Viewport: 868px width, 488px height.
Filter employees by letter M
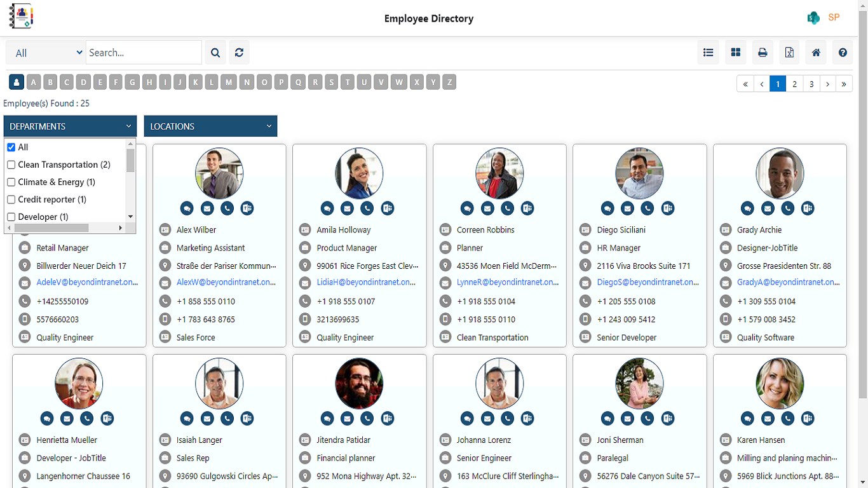pyautogui.click(x=229, y=82)
